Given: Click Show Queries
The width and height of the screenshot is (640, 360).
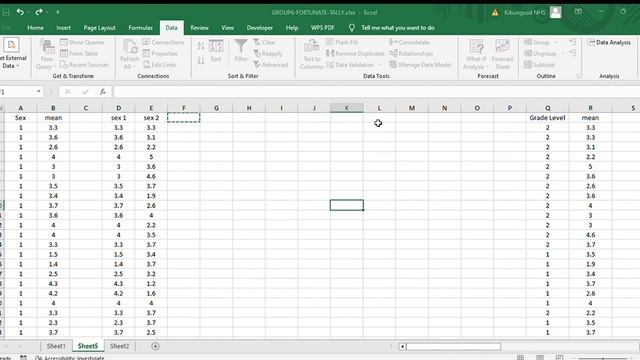Looking at the screenshot, I should 82,42.
